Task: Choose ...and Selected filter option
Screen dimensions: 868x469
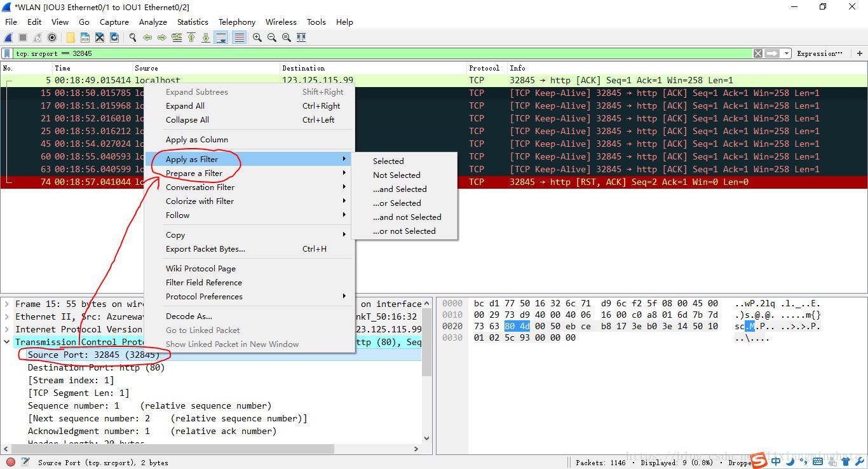Action: click(404, 189)
